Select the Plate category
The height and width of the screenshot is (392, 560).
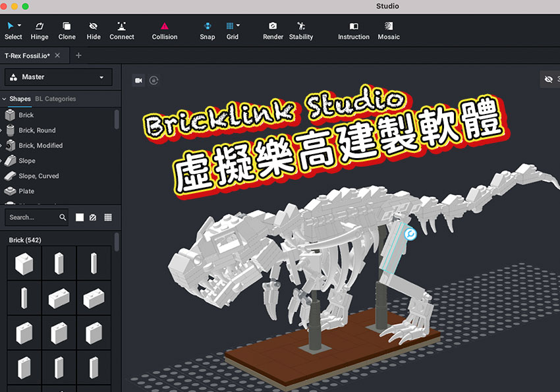pyautogui.click(x=26, y=191)
